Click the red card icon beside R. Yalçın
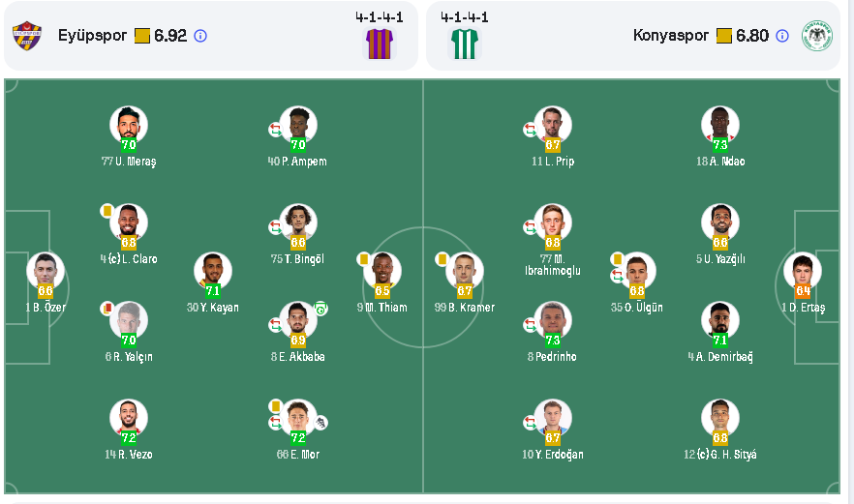Image resolution: width=854 pixels, height=504 pixels. point(107,309)
